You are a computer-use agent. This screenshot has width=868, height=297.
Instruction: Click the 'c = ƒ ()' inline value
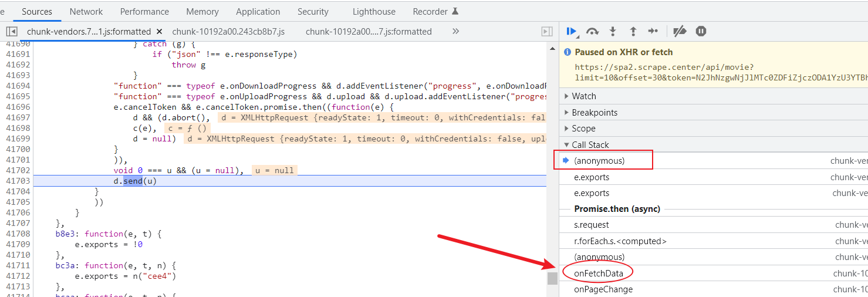coord(187,128)
